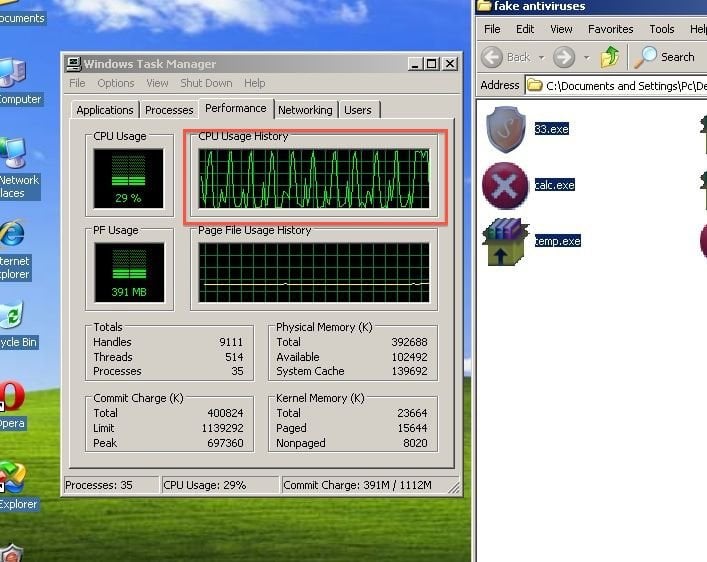The height and width of the screenshot is (562, 707).
Task: Open the Favorites menu in Explorer
Action: tap(610, 29)
